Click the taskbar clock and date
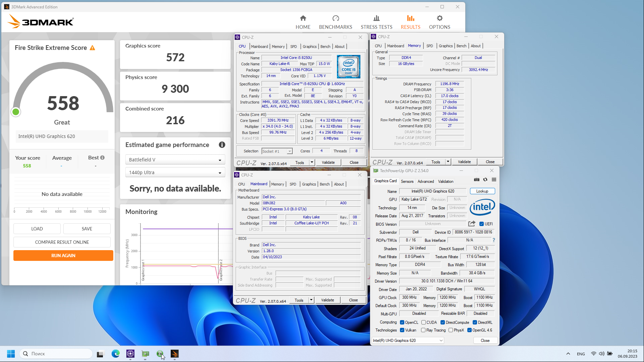 point(627,354)
